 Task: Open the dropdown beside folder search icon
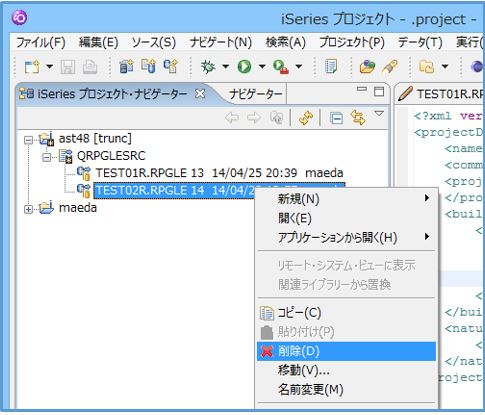pos(445,66)
